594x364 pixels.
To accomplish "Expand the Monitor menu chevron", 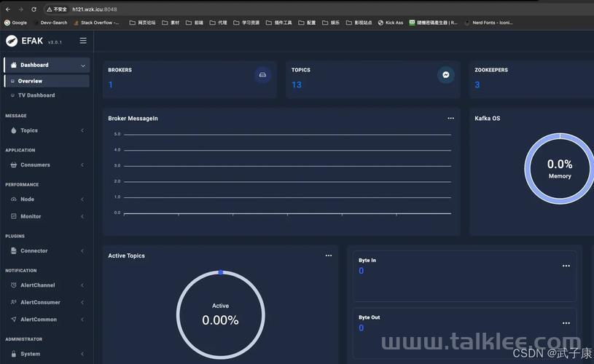I will tap(82, 216).
